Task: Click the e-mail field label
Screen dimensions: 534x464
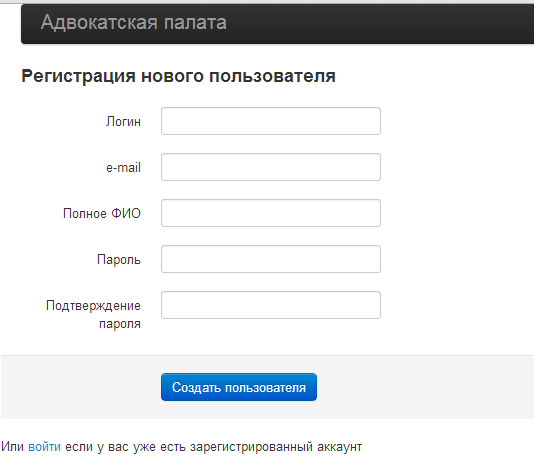Action: 123,167
